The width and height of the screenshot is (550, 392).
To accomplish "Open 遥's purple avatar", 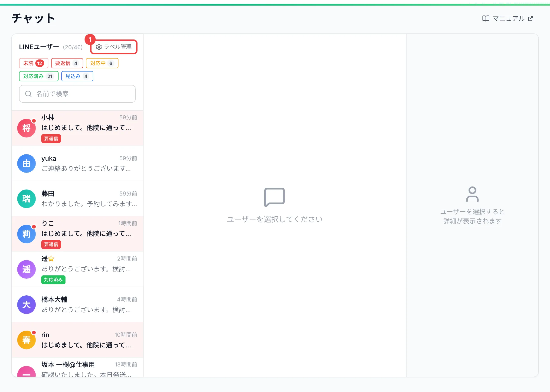I will [x=26, y=269].
